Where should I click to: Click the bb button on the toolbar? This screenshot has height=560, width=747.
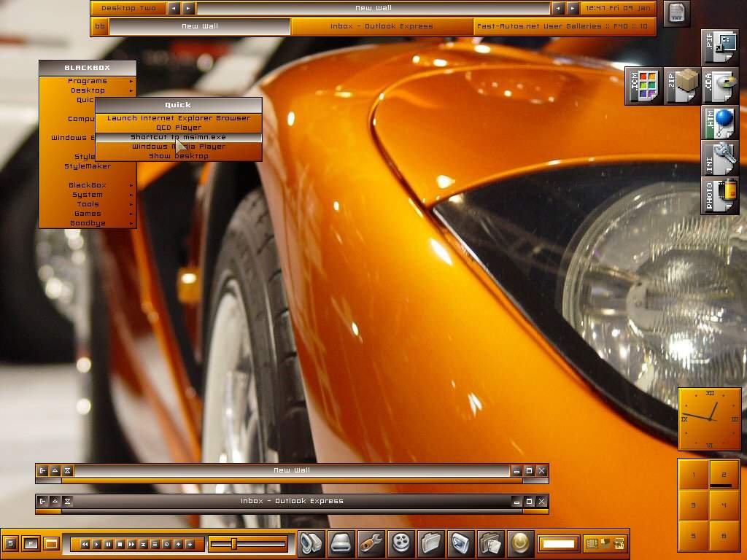pos(99,26)
